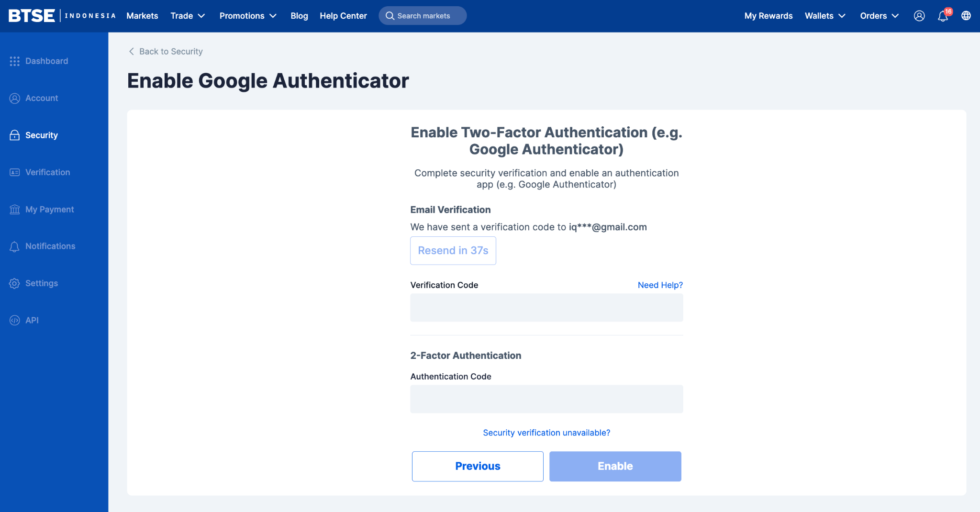Click the Security lock icon in sidebar
Screen dimensions: 980x512
15,135
